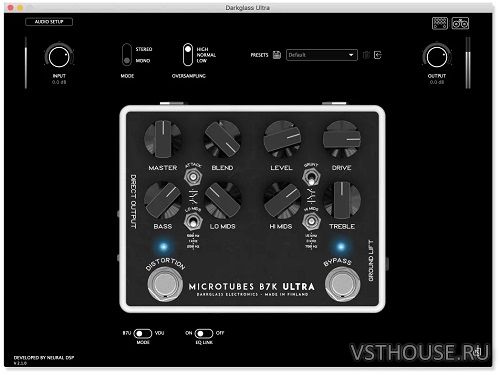Click the blue LED above BYPASS
This screenshot has width=500, height=375.
click(x=341, y=247)
